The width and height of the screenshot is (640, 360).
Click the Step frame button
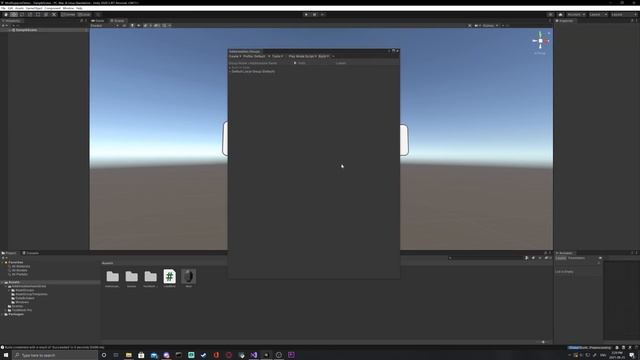[x=322, y=15]
